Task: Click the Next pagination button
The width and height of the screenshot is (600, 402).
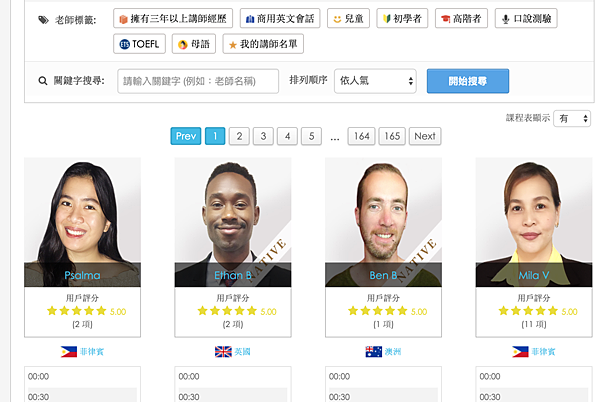Action: pyautogui.click(x=425, y=136)
